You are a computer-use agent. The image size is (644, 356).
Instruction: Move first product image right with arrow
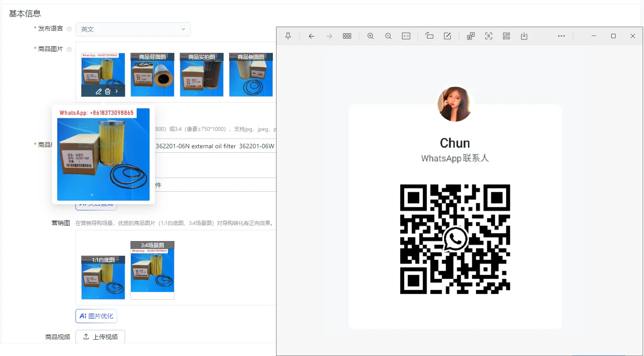(117, 91)
